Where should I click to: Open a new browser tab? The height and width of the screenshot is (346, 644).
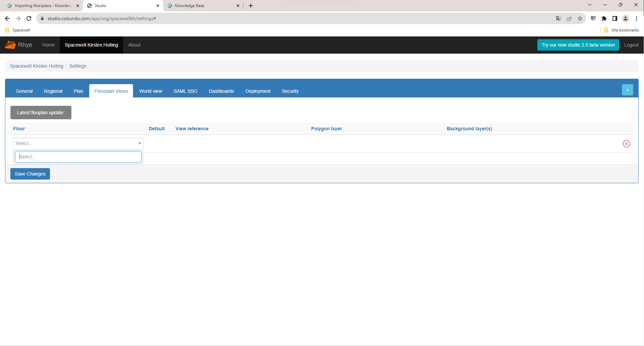click(x=251, y=6)
